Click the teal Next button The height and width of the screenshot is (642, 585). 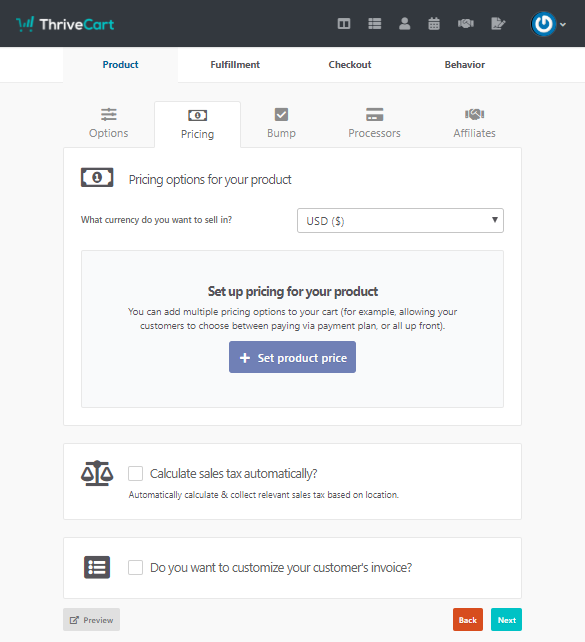(x=506, y=619)
